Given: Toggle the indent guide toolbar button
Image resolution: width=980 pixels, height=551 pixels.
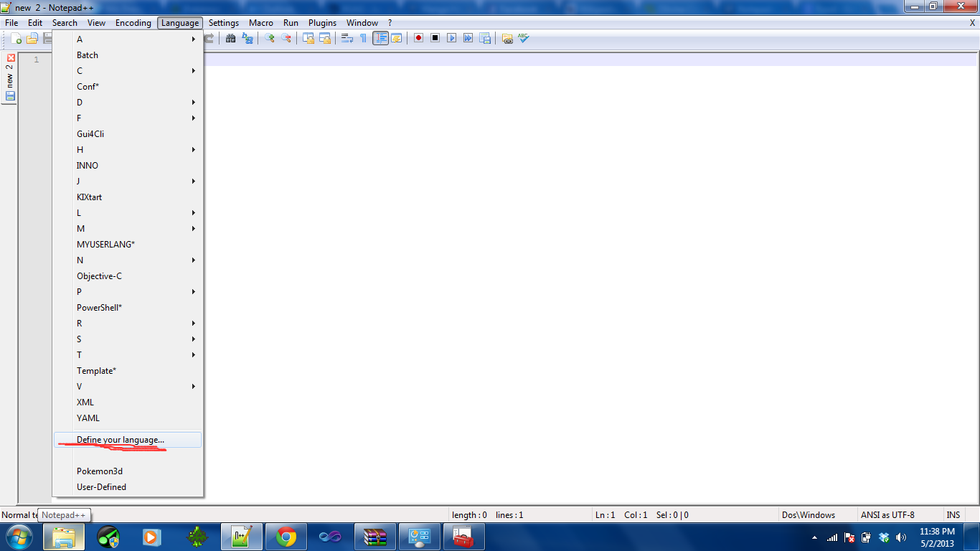Looking at the screenshot, I should pos(380,38).
